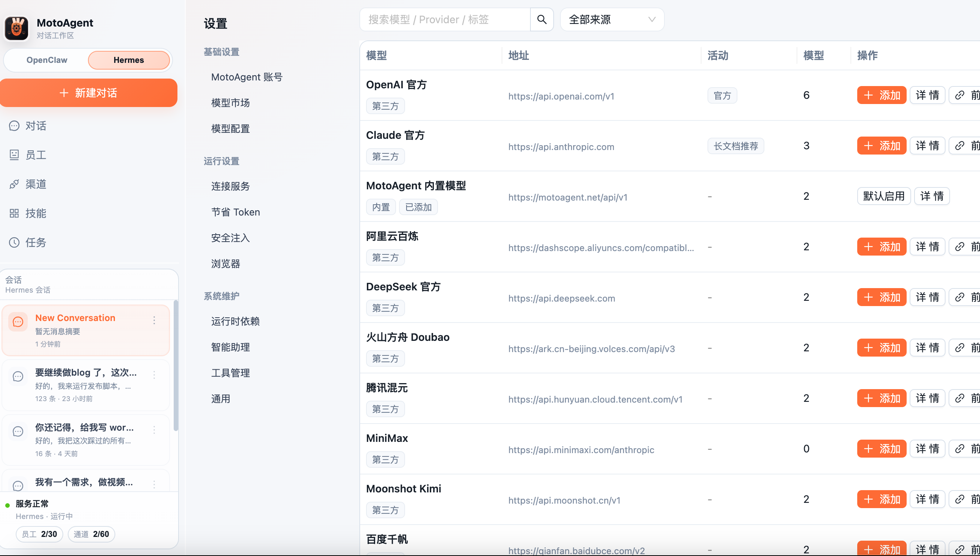The width and height of the screenshot is (980, 556).
Task: Add the 阿里云百炼 provider
Action: click(882, 247)
